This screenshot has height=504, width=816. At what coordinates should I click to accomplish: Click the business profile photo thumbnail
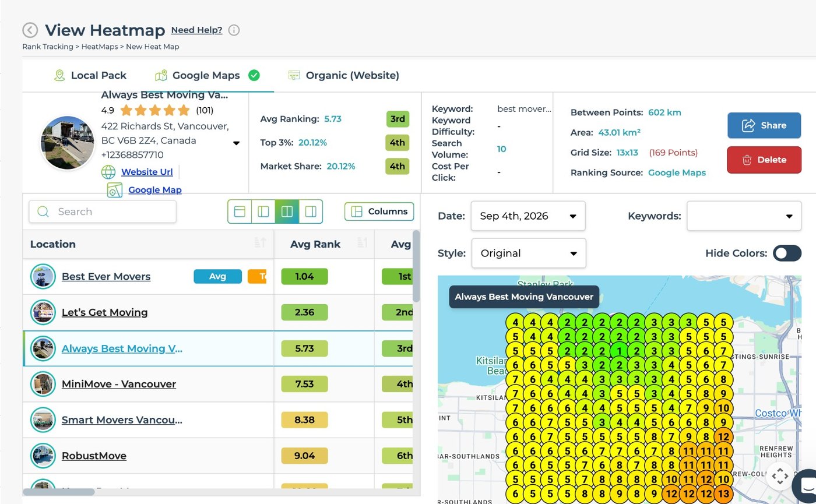tap(68, 143)
